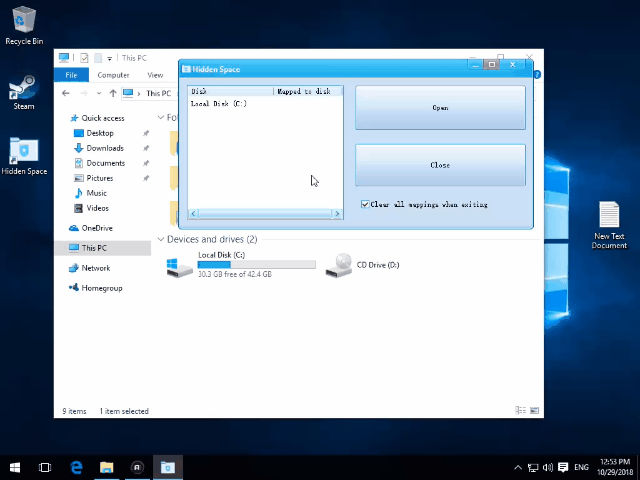Collapse the Devices and drives group

coord(161,240)
